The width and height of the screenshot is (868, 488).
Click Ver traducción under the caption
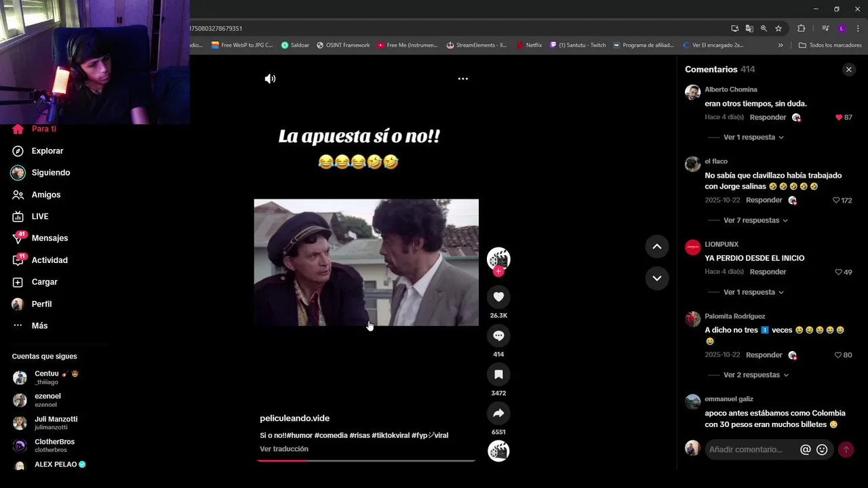pyautogui.click(x=284, y=449)
